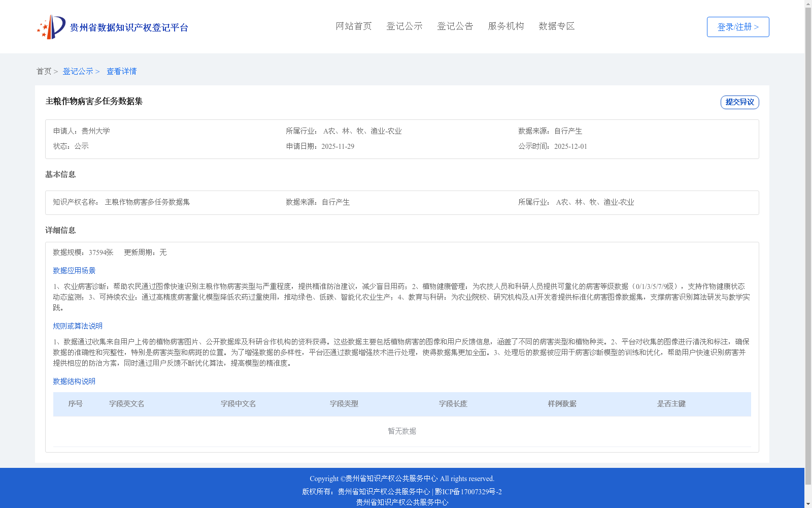Click the 提交异议 button

[740, 102]
